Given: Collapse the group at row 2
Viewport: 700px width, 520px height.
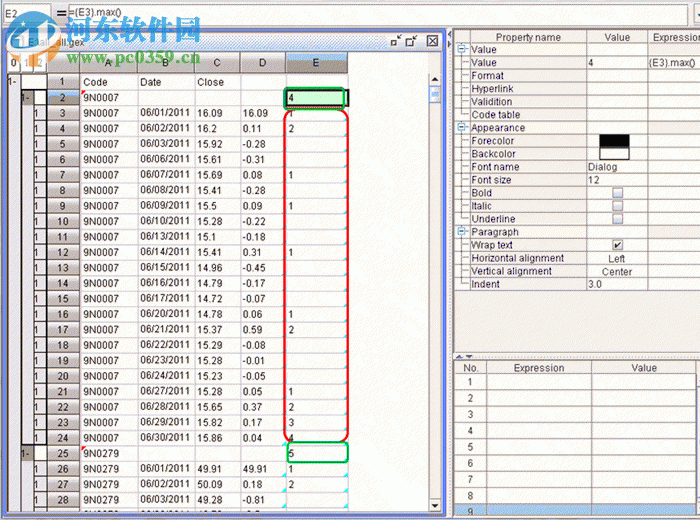Looking at the screenshot, I should coord(26,98).
